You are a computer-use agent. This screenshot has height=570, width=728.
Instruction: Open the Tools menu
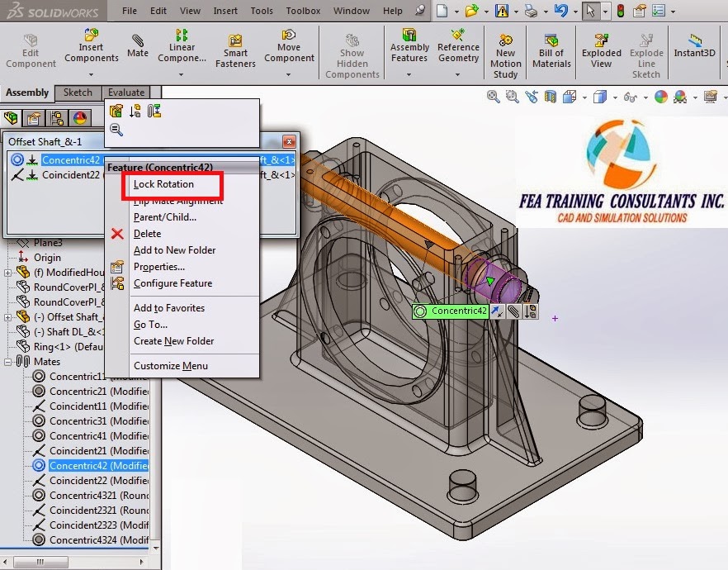pos(261,11)
